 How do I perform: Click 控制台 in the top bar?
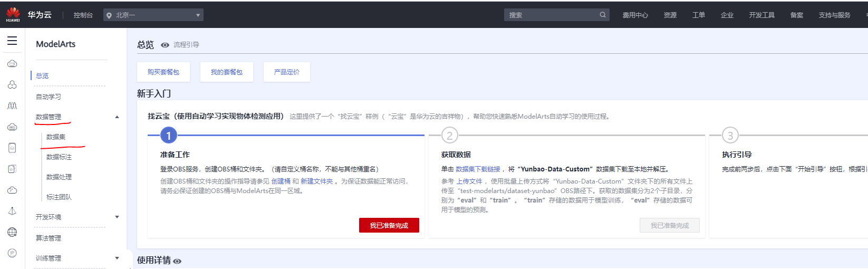point(83,15)
